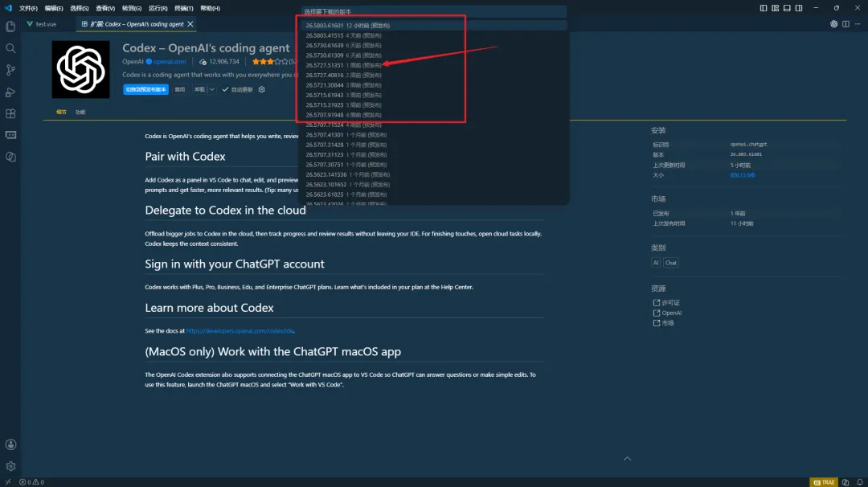The height and width of the screenshot is (487, 868).
Task: Click the remote window indicator in status bar
Action: click(x=8, y=482)
